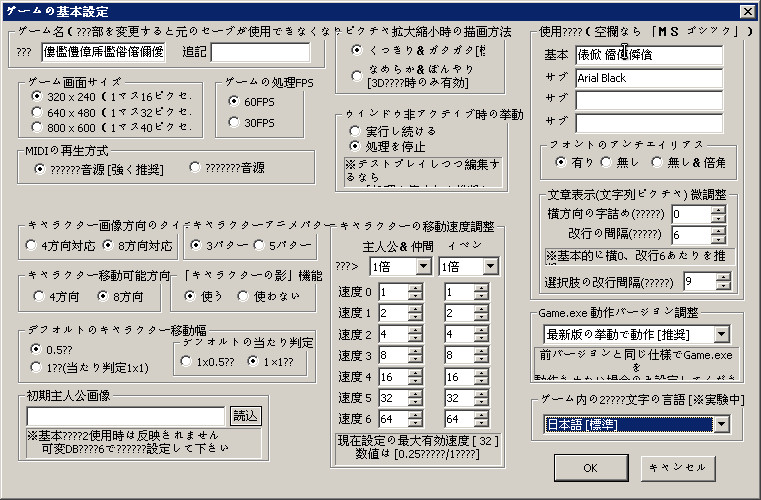Click the 選択肢の改行間隔 spinner arrows
Image resolution: width=761 pixels, height=500 pixels.
723,282
